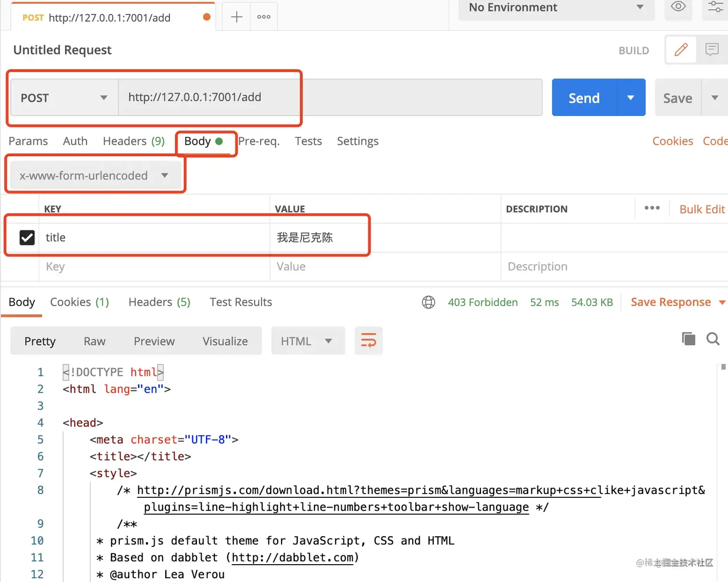Screen dimensions: 728x582
Task: Copy response with the copy icon
Action: [x=689, y=339]
